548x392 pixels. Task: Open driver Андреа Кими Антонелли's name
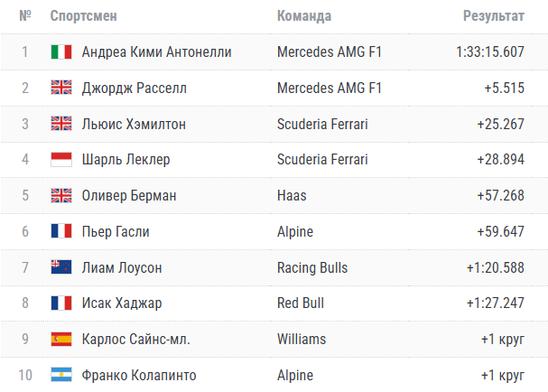tap(156, 52)
